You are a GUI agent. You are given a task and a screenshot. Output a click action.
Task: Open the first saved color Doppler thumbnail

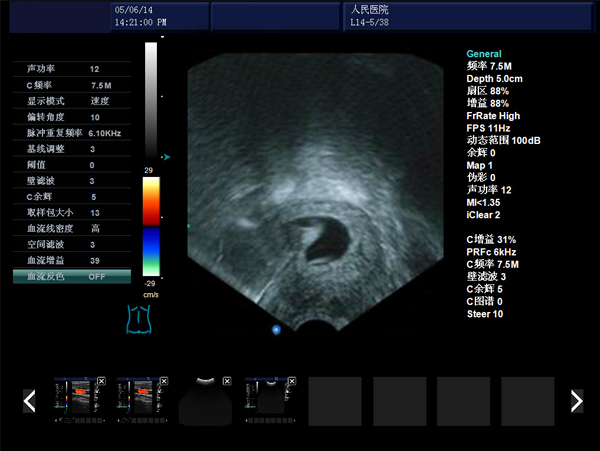click(x=78, y=402)
